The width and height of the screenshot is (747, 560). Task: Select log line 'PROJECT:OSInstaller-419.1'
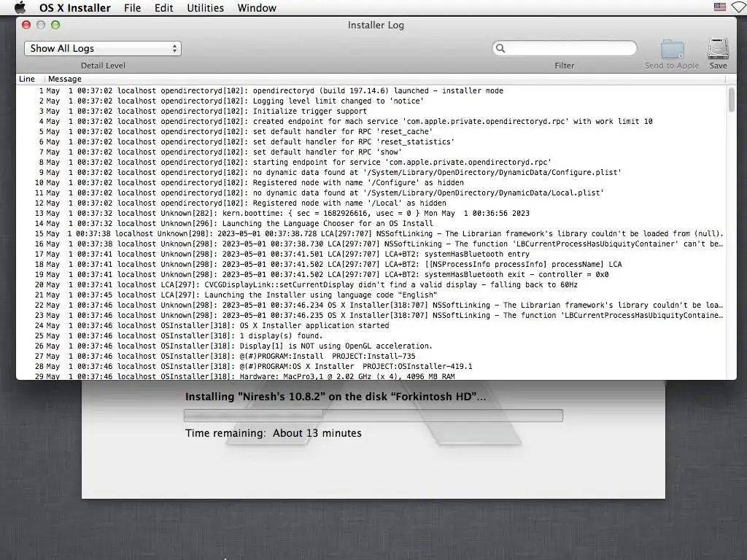(371, 367)
